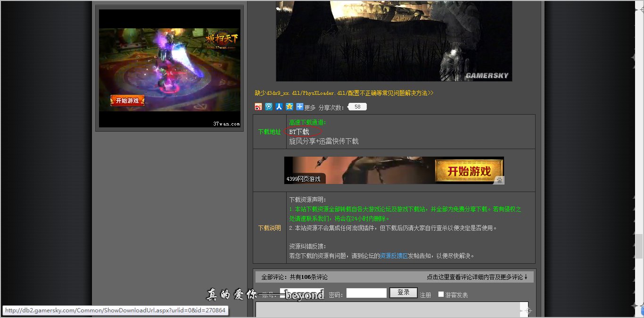This screenshot has width=644, height=318.
Task: Check the 游客发表 guest posting checkbox
Action: point(441,294)
